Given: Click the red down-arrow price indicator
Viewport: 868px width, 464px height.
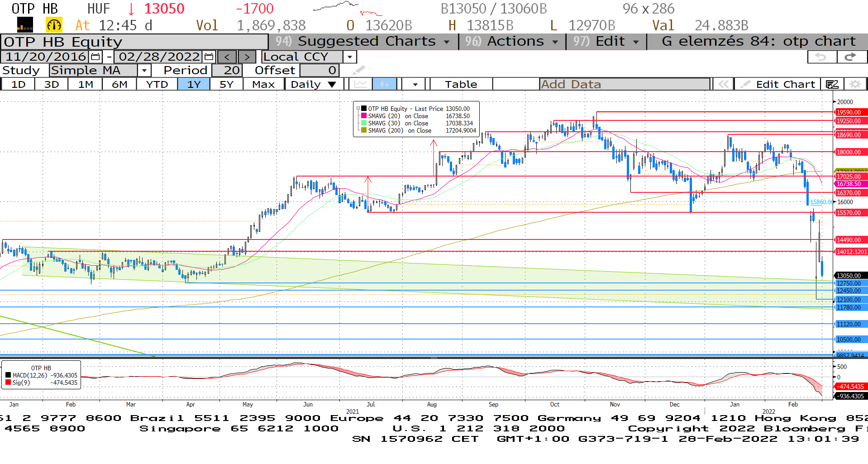Looking at the screenshot, I should (x=131, y=9).
